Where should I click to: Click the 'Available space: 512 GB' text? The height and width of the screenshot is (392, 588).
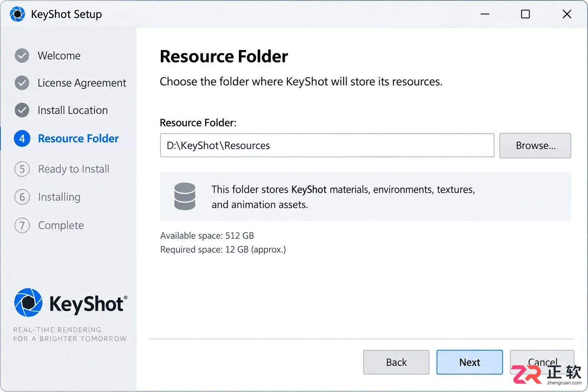pyautogui.click(x=207, y=236)
